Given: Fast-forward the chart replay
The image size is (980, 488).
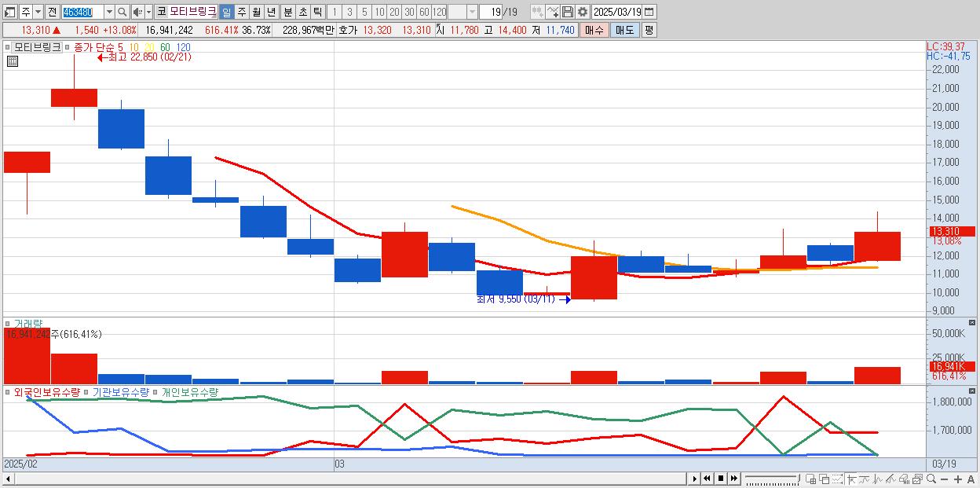Looking at the screenshot, I should (733, 479).
